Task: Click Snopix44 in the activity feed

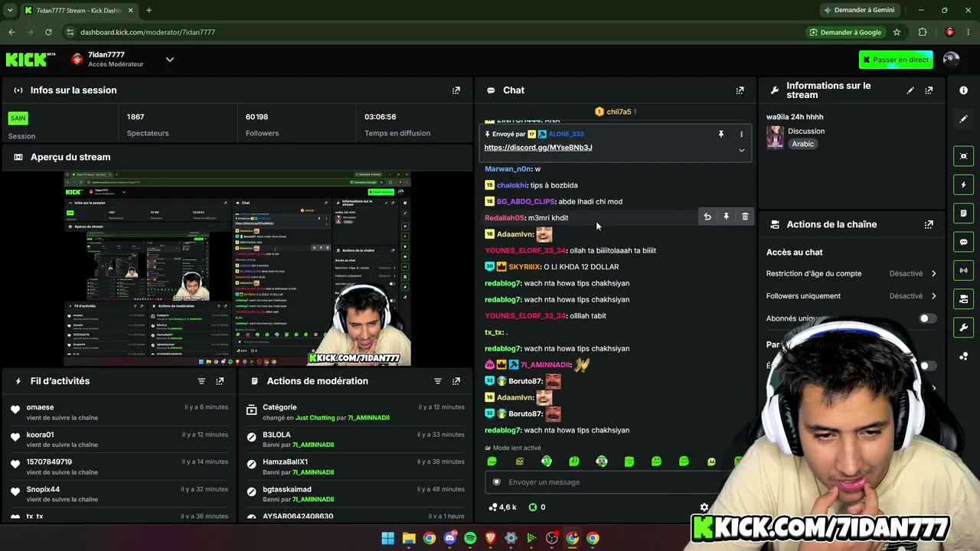Action: (43, 489)
